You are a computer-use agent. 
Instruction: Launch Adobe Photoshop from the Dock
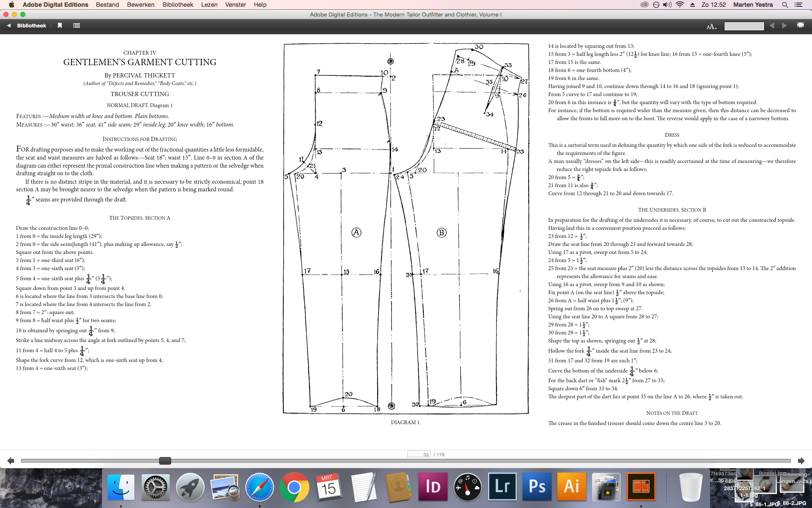[537, 487]
